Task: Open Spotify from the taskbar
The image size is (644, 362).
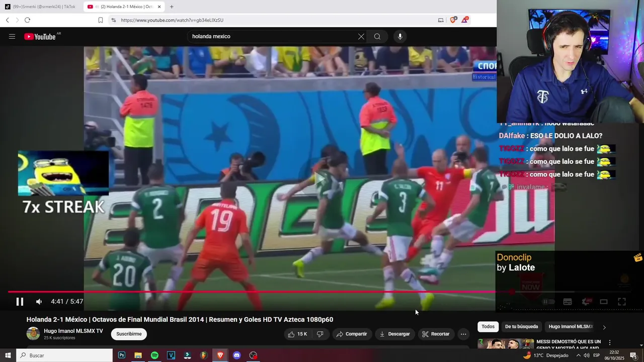Action: (154, 355)
